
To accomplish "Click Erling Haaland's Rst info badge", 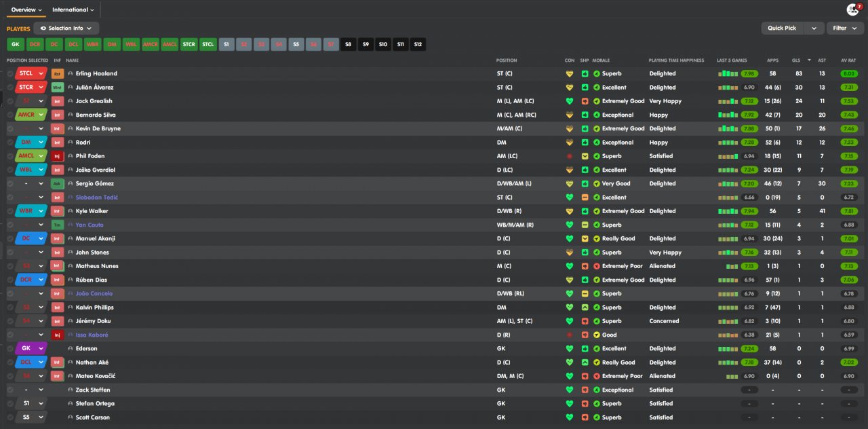I will tap(58, 73).
